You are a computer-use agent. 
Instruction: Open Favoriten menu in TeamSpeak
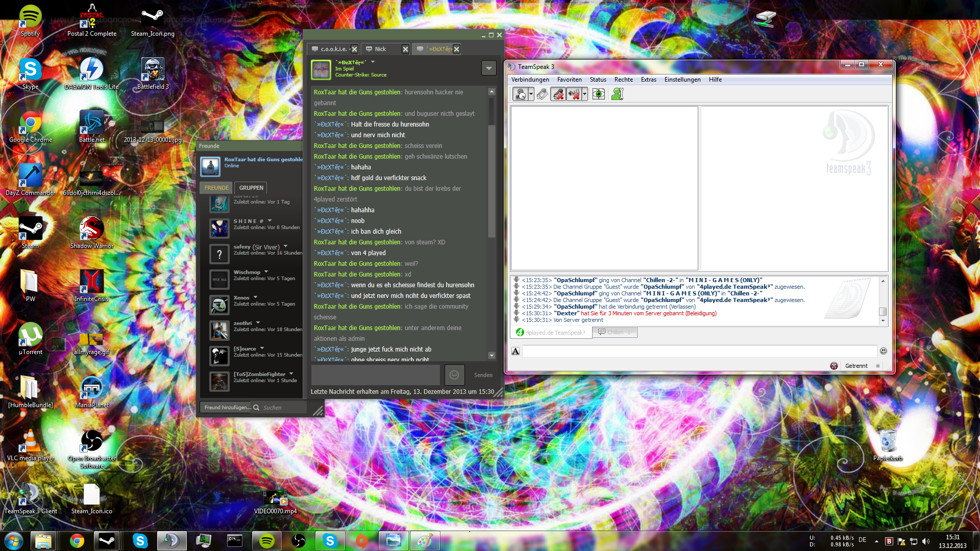[569, 80]
